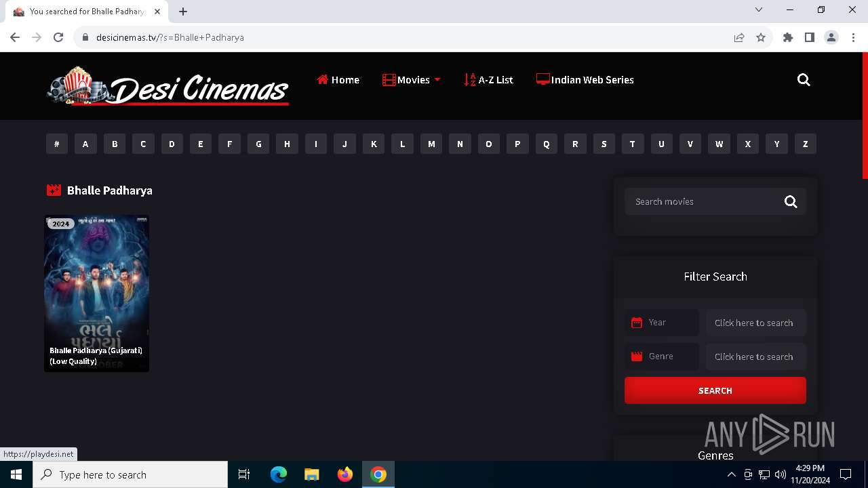
Task: Click Bhalle Padharya (Gujarati) title link
Action: 96,356
